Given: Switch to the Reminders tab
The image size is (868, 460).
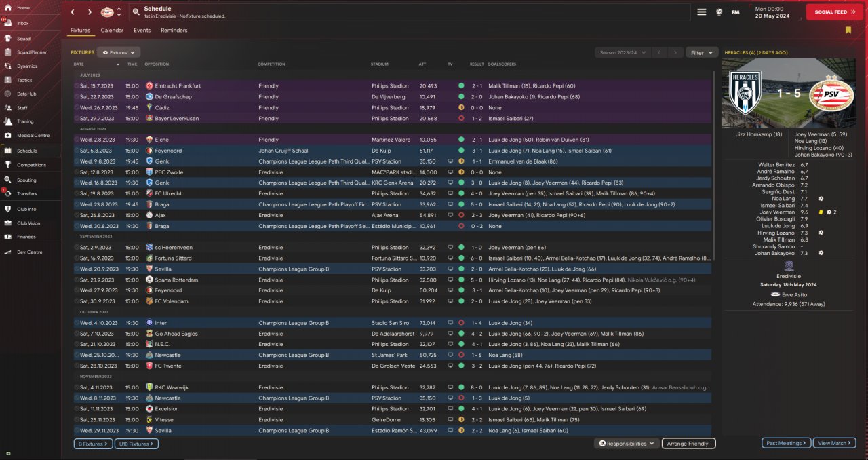Looking at the screenshot, I should point(174,31).
